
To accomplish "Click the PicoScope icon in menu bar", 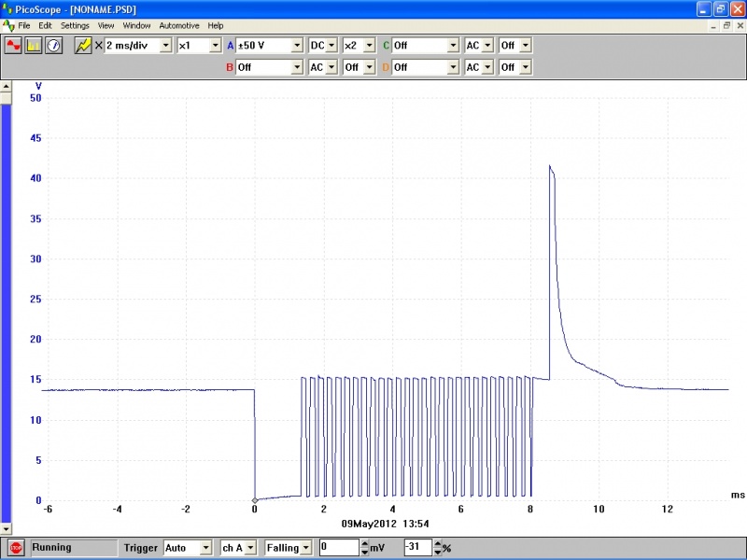I will coord(8,25).
